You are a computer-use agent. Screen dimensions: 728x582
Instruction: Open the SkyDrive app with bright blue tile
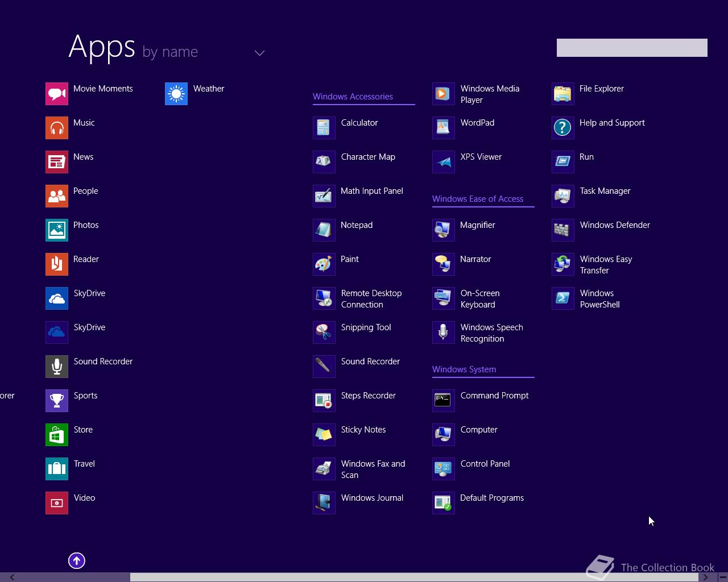[x=57, y=298]
